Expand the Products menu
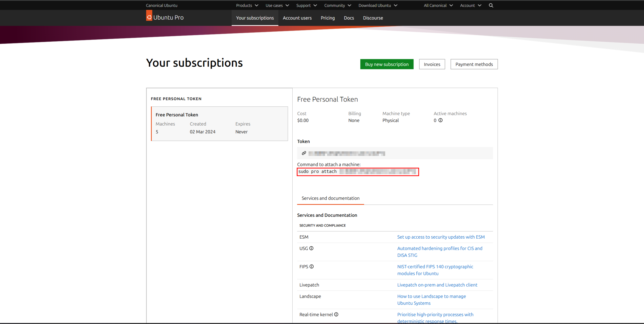Screen dimensions: 644x324 [x=247, y=5]
